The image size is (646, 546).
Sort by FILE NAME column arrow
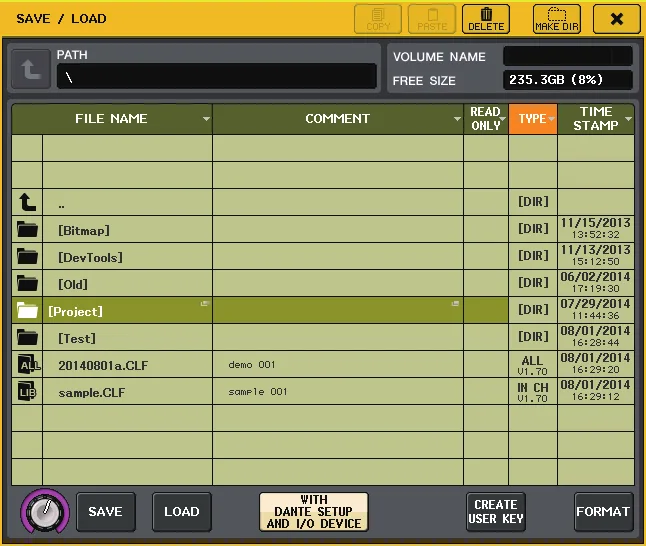[206, 119]
